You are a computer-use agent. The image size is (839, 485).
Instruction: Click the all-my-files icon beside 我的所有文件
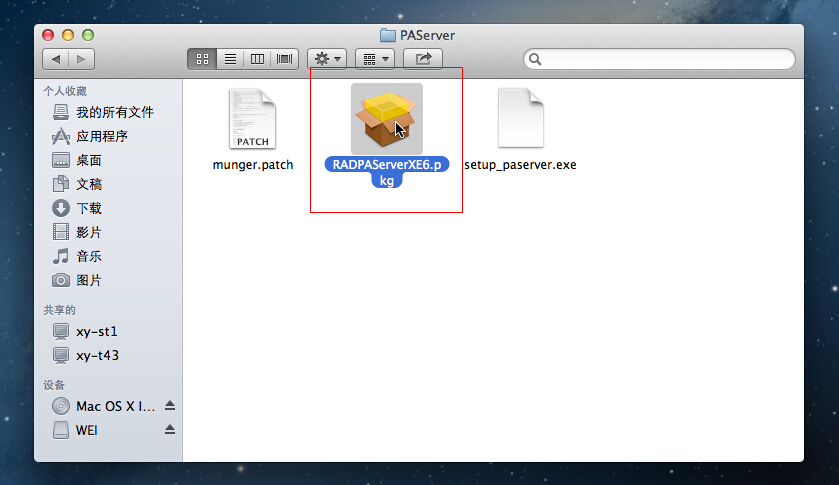60,112
